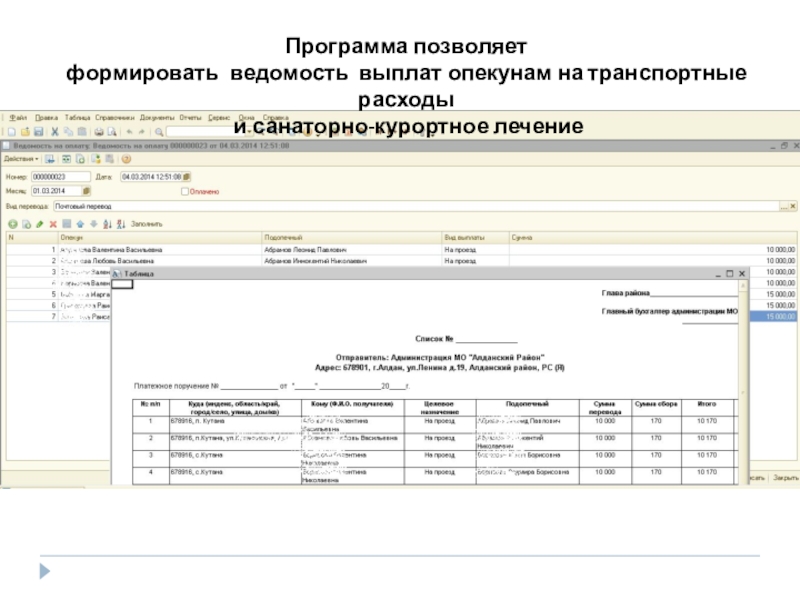Click the pencil Edit row icon
The width and height of the screenshot is (800, 600).
(x=40, y=224)
